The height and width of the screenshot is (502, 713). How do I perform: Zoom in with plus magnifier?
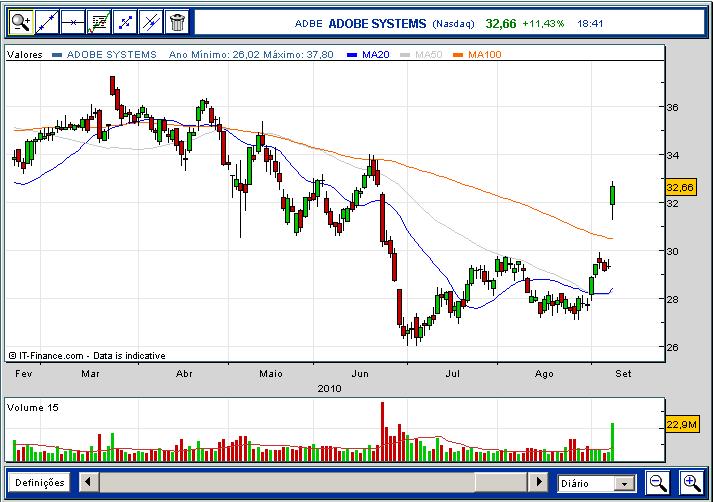pos(692,482)
